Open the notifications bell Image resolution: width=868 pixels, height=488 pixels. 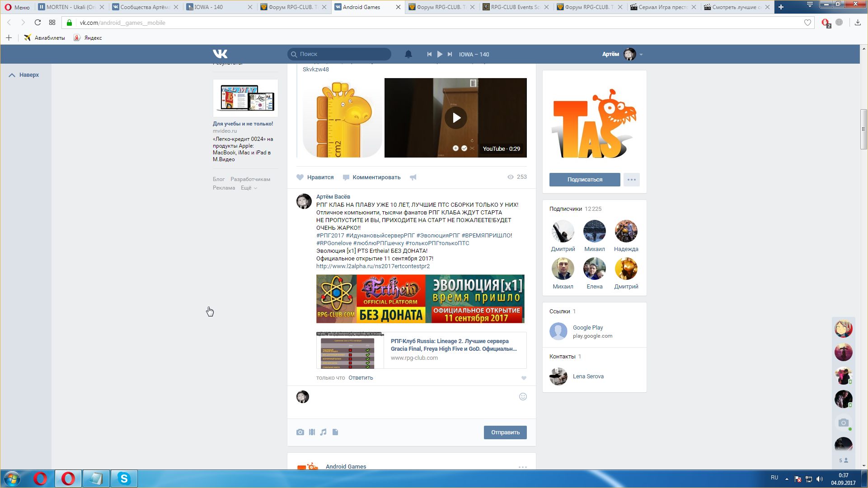tap(408, 54)
